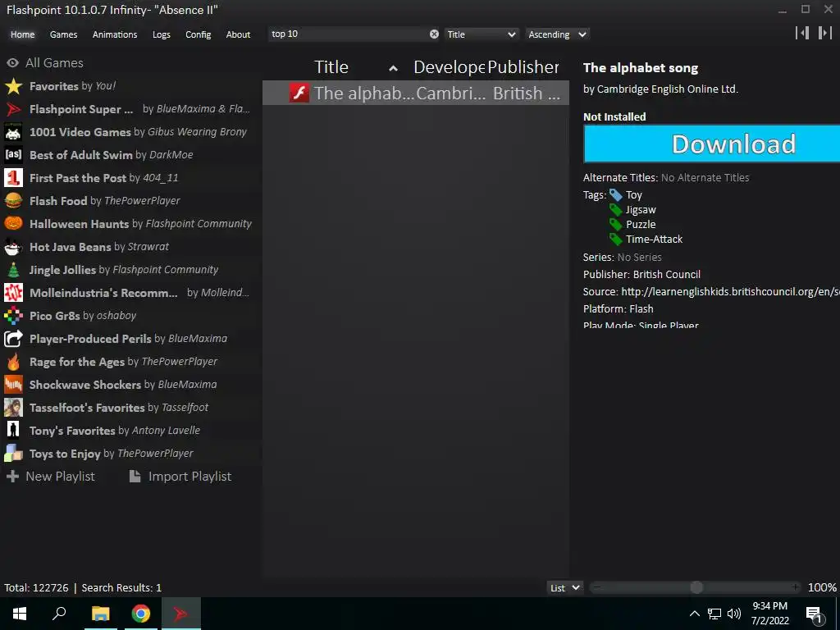
Task: Open the Home tab
Action: [22, 34]
